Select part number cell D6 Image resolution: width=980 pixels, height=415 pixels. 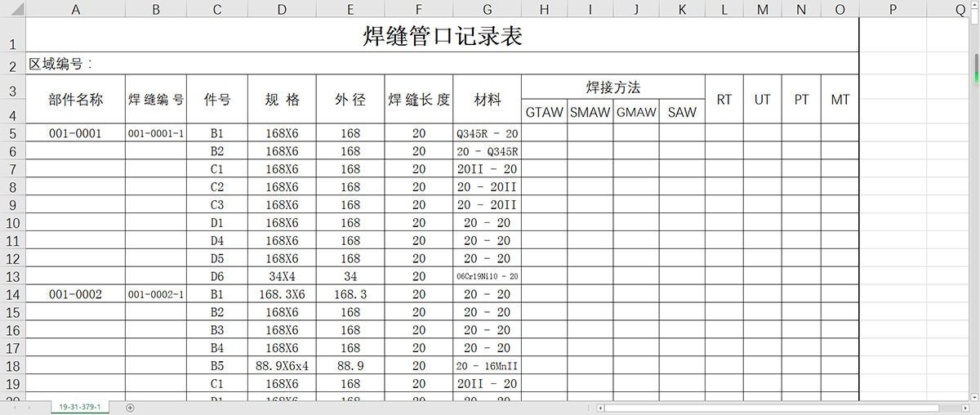tap(216, 276)
